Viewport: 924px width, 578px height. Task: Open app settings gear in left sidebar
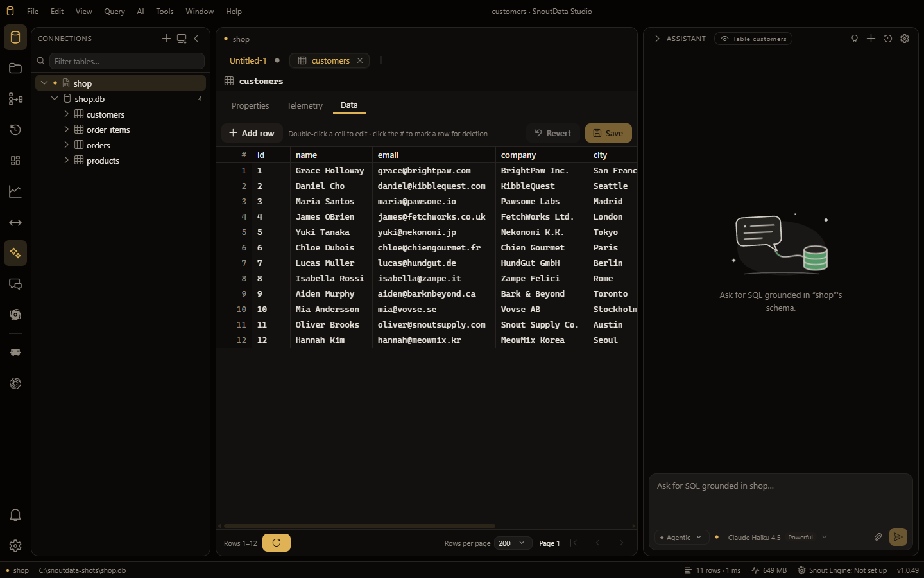15,546
